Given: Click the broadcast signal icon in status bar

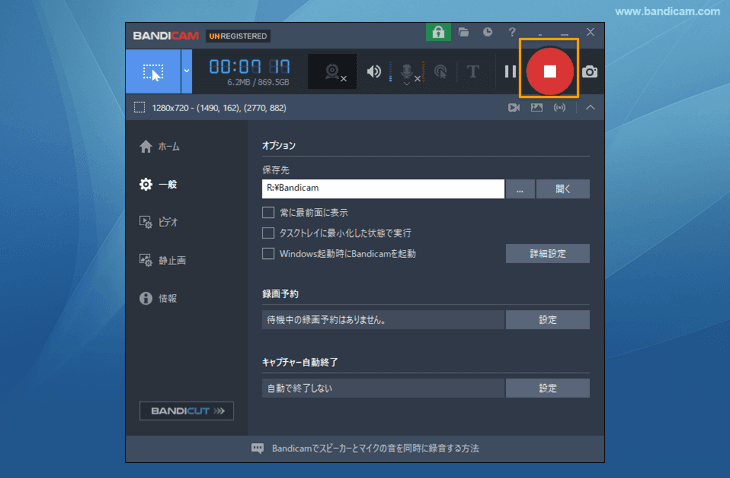Looking at the screenshot, I should coord(560,108).
